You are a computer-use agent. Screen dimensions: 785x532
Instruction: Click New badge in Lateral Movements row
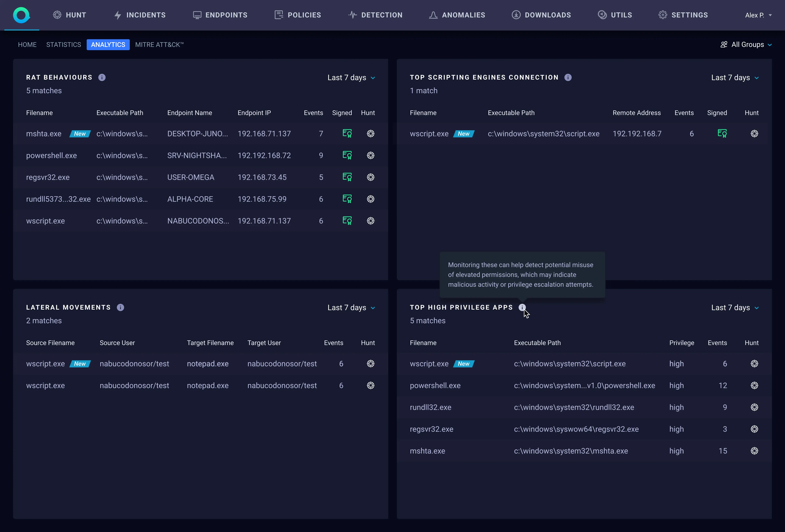point(80,364)
